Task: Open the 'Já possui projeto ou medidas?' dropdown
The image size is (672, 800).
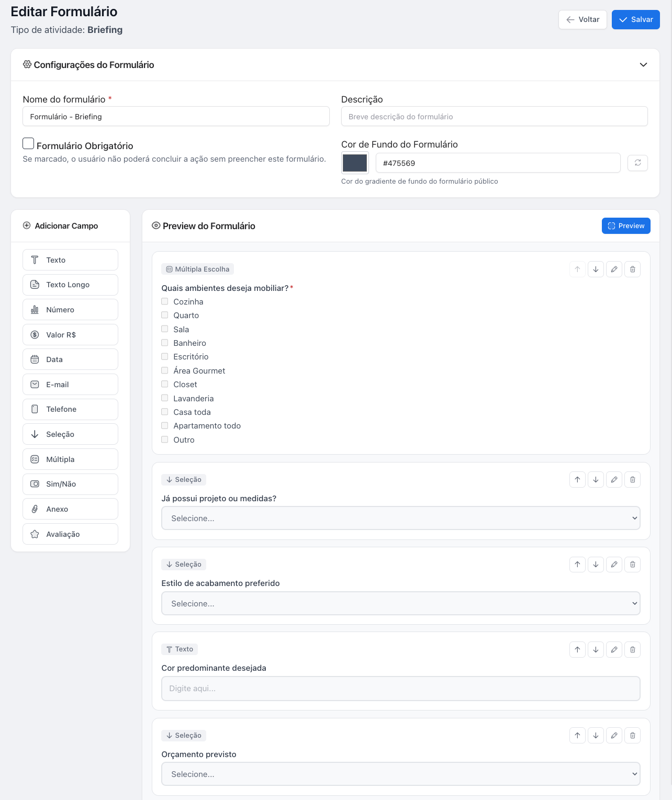Action: 400,518
